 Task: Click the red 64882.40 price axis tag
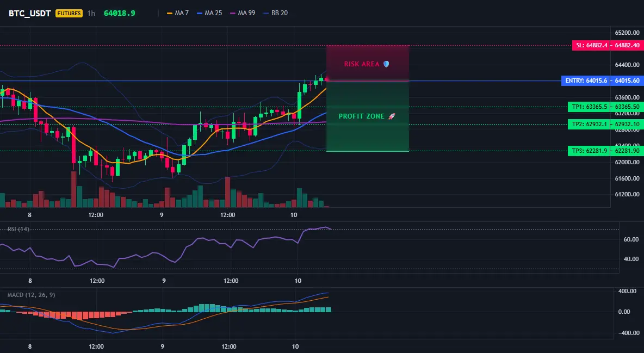tap(627, 45)
